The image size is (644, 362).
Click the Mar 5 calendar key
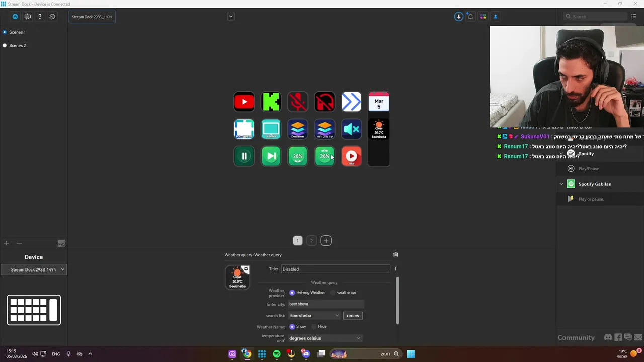point(379,102)
